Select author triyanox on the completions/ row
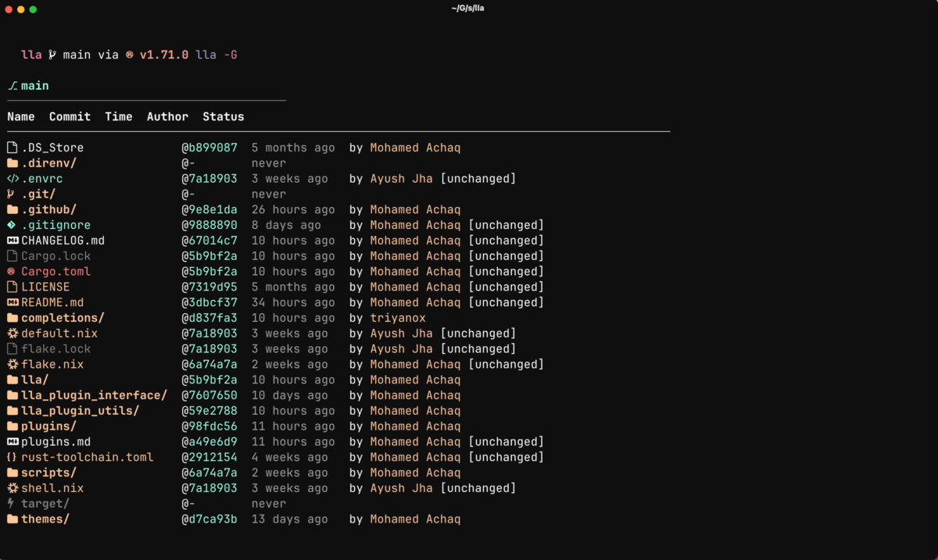Screen dimensions: 938x560 tap(399, 318)
